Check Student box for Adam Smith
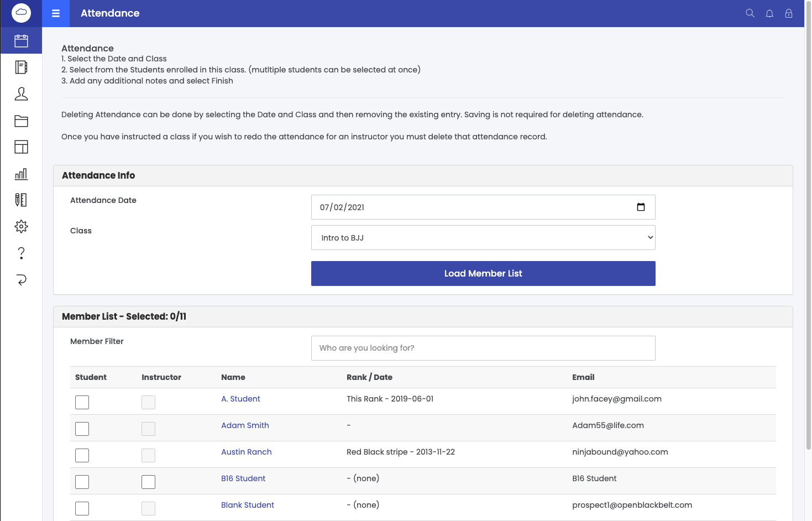Image resolution: width=812 pixels, height=521 pixels. click(82, 429)
